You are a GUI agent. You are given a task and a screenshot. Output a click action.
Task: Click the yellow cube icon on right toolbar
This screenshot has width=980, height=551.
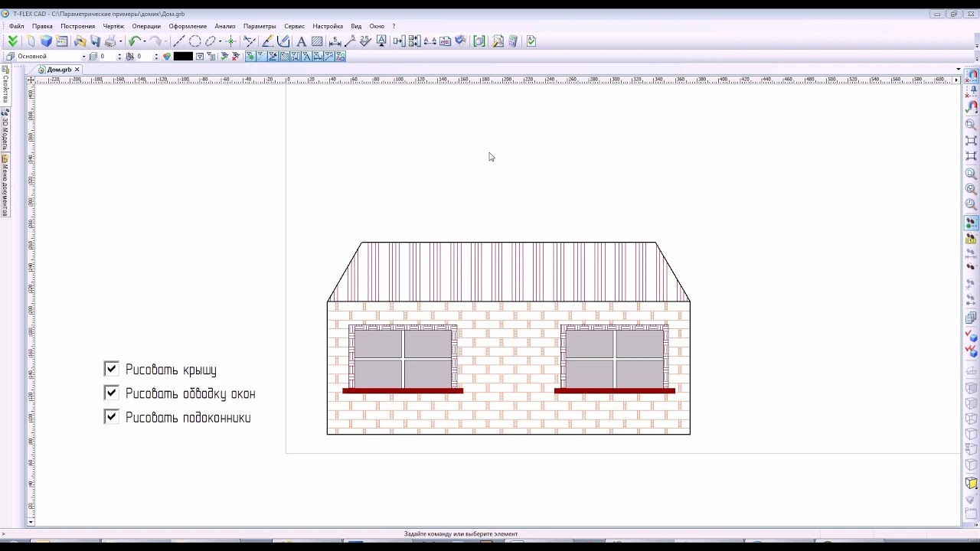pos(972,484)
